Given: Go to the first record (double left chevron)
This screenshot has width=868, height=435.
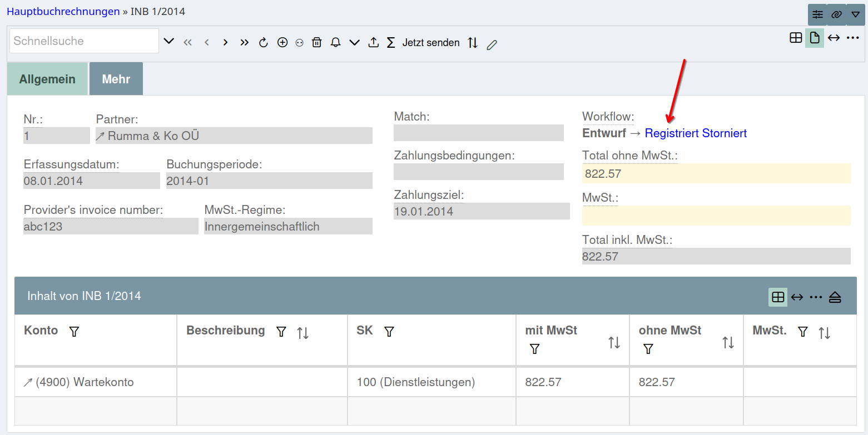Looking at the screenshot, I should pyautogui.click(x=187, y=42).
